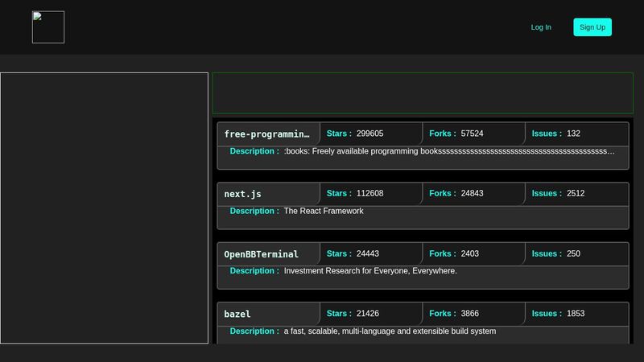
Task: Open the OpenBBTerminal repository title
Action: point(262,254)
